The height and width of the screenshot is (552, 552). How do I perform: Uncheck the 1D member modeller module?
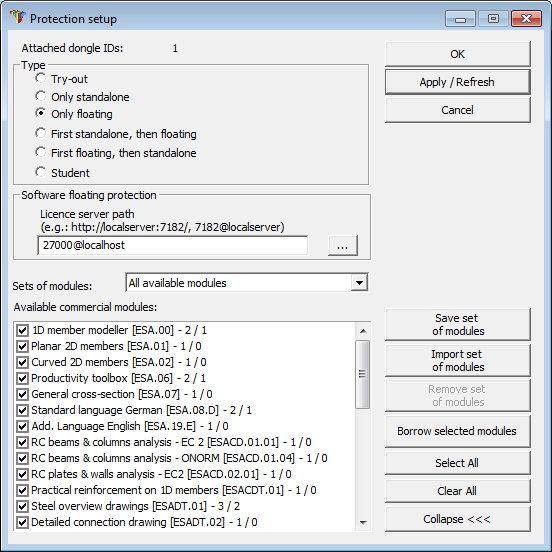click(x=22, y=330)
